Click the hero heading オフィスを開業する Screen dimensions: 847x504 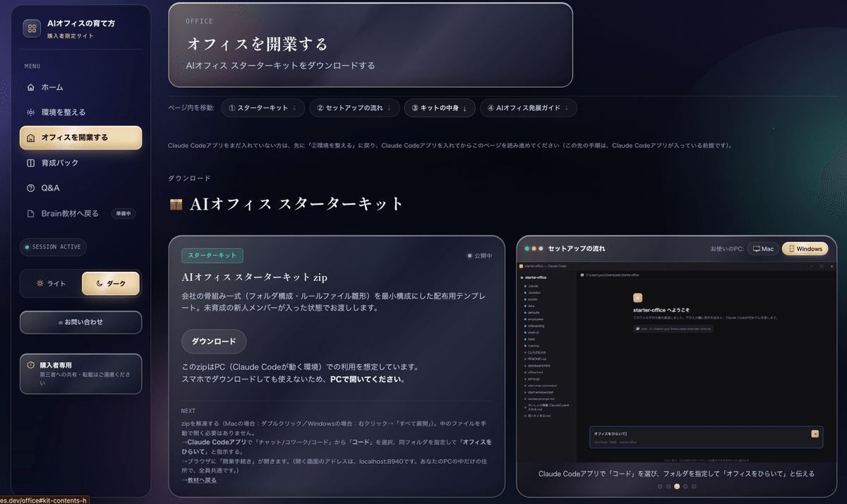coord(258,44)
